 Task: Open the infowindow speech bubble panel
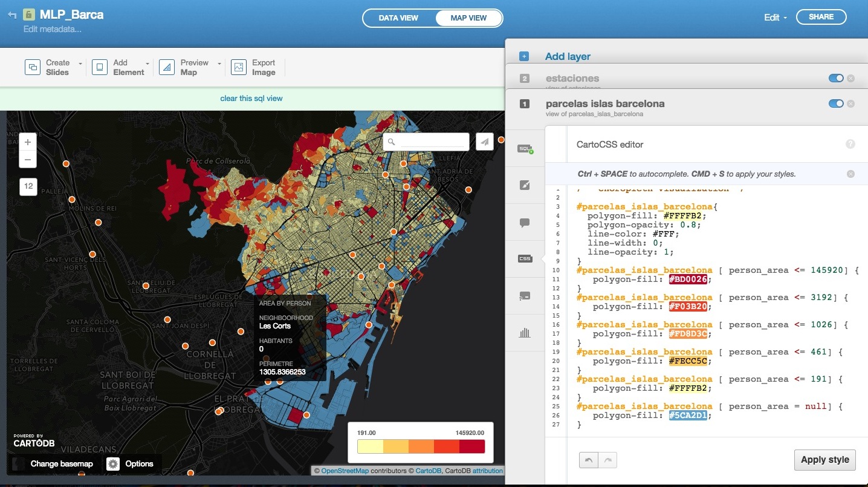click(525, 221)
